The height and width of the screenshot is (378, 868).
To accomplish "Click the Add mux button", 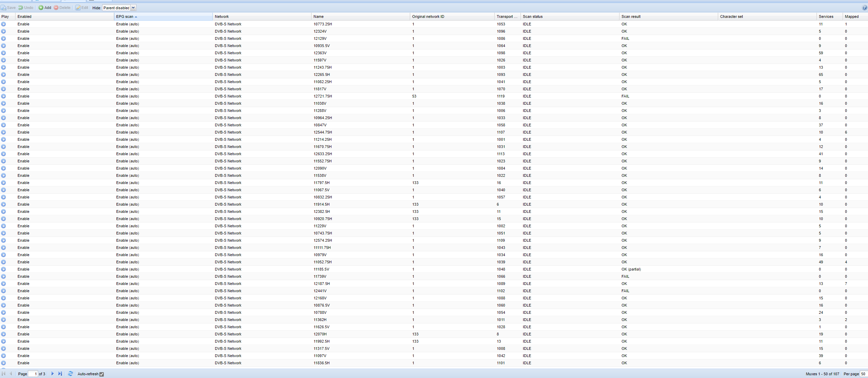I will pos(45,8).
